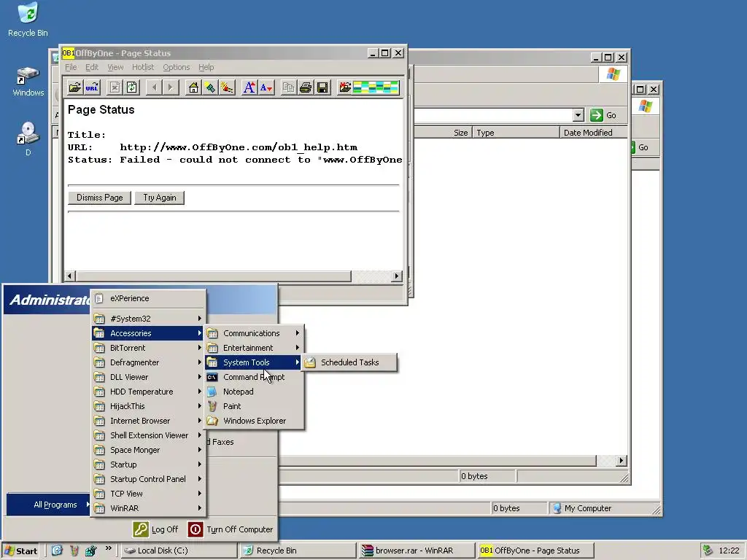Image resolution: width=747 pixels, height=560 pixels.
Task: Switch to Local Disk (C:) taskbar button
Action: 179,551
